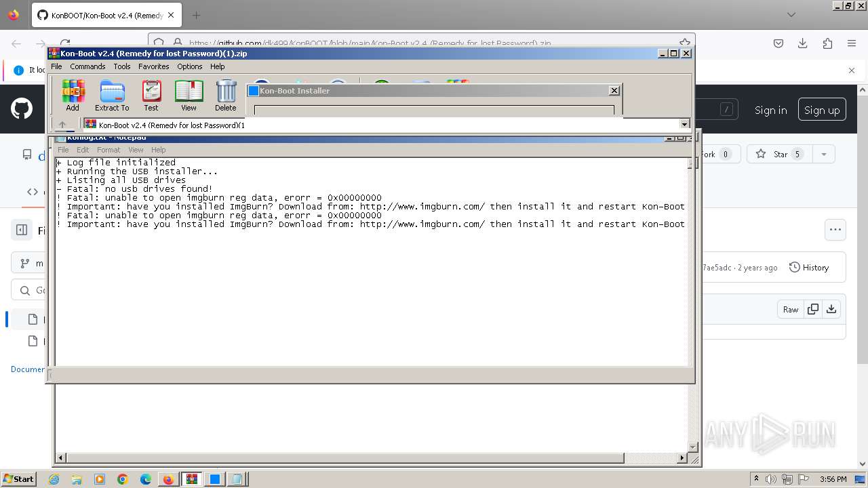Open a new Firefox tab
The width and height of the screenshot is (868, 488).
[x=196, y=15]
